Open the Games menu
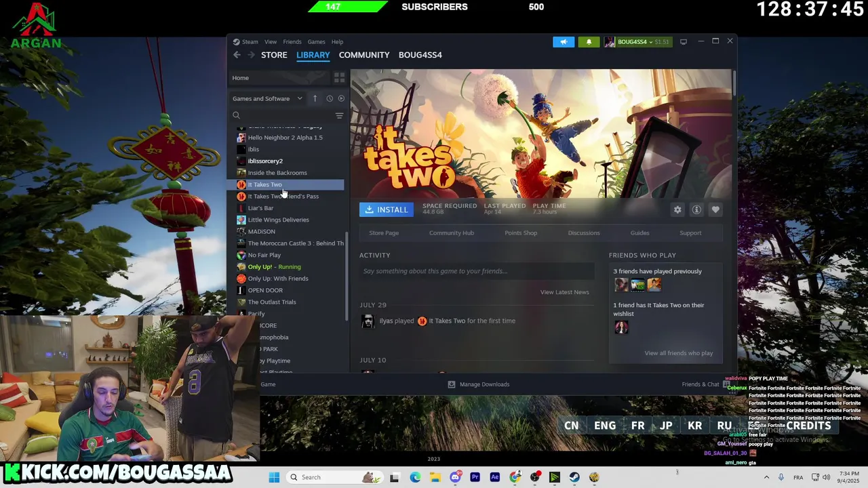Screen dimensions: 868x488 tap(316, 41)
